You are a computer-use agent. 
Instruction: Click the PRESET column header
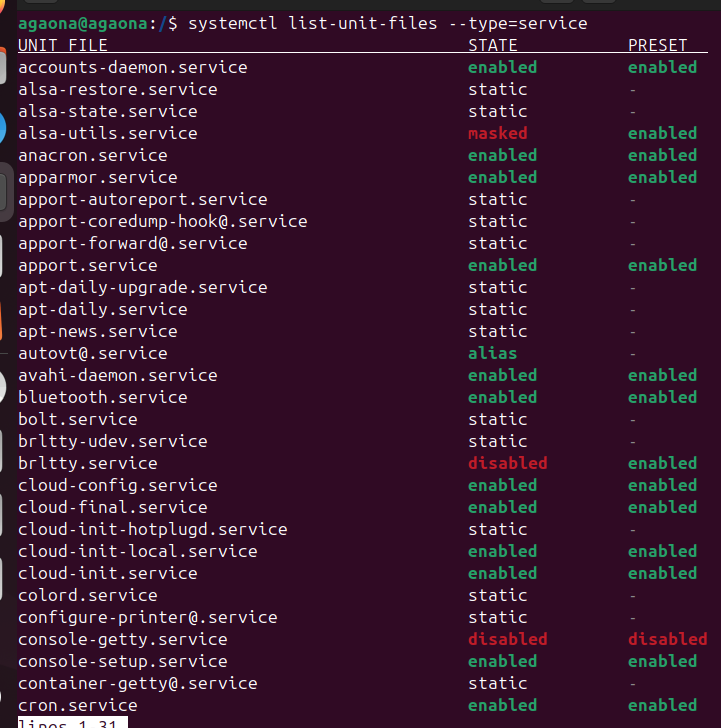(657, 45)
